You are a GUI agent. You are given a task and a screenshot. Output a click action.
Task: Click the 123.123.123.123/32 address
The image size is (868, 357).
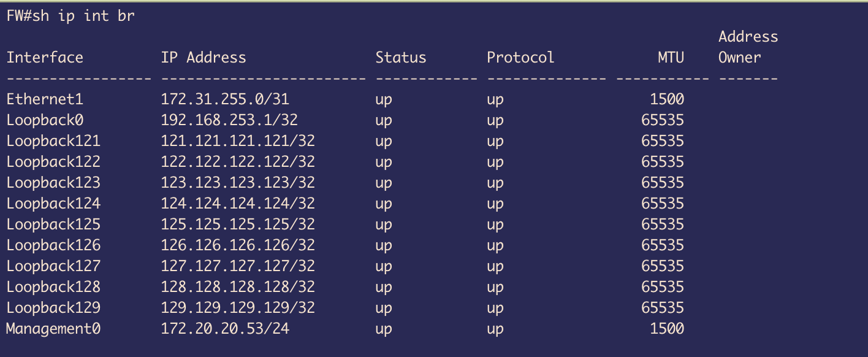pyautogui.click(x=238, y=183)
